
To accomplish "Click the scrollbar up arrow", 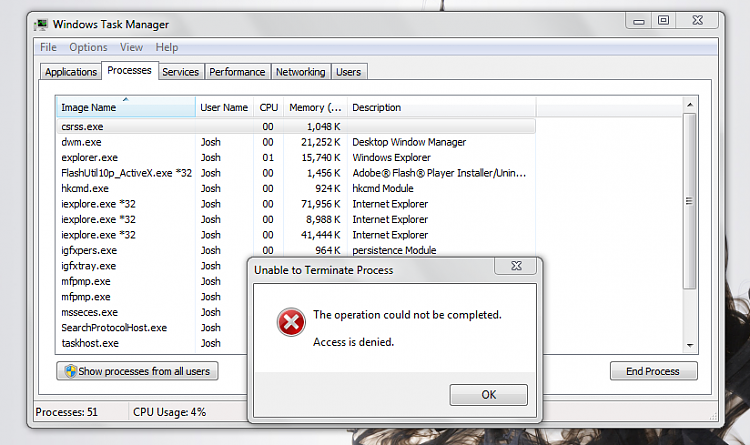I will pos(689,105).
